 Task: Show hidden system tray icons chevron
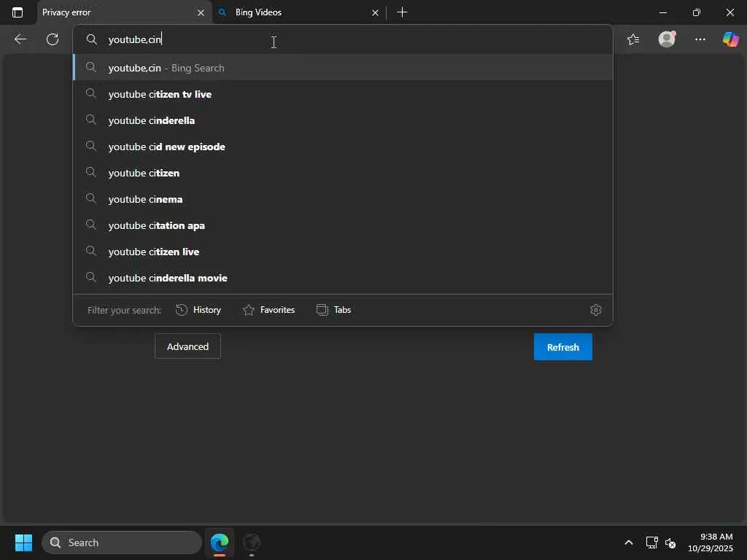point(629,542)
